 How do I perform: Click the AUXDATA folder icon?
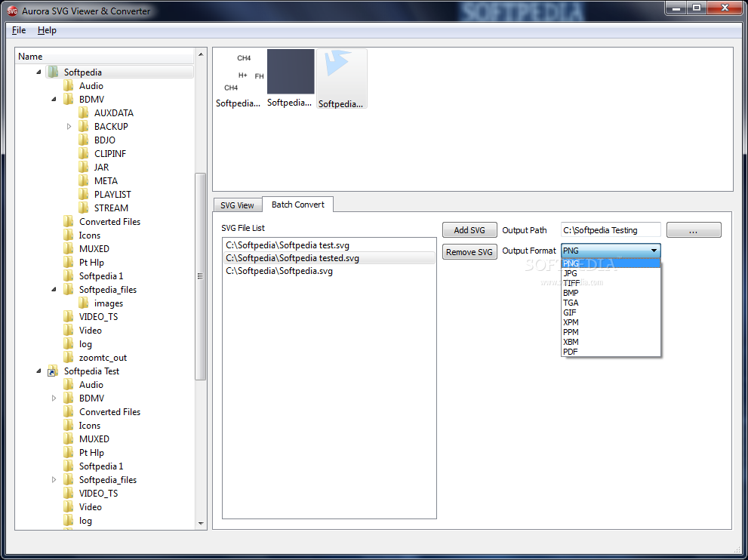point(83,112)
